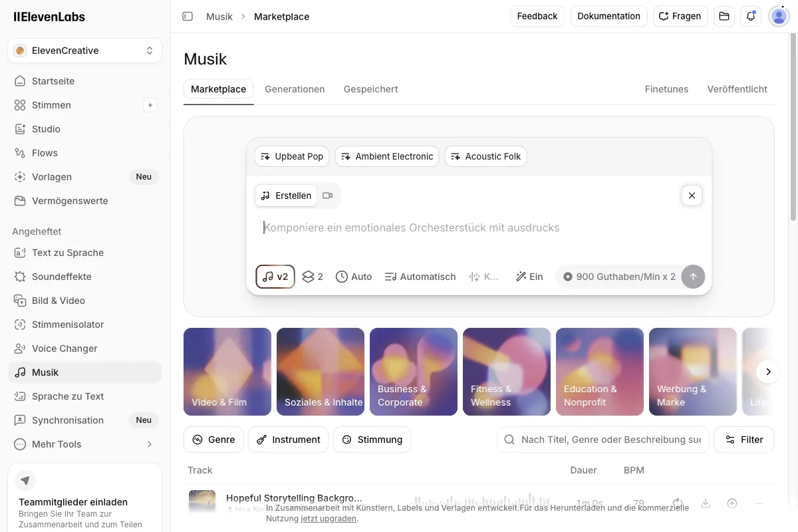Select Fitness & Wellness category card
Viewport: 798px width, 532px height.
pos(507,372)
